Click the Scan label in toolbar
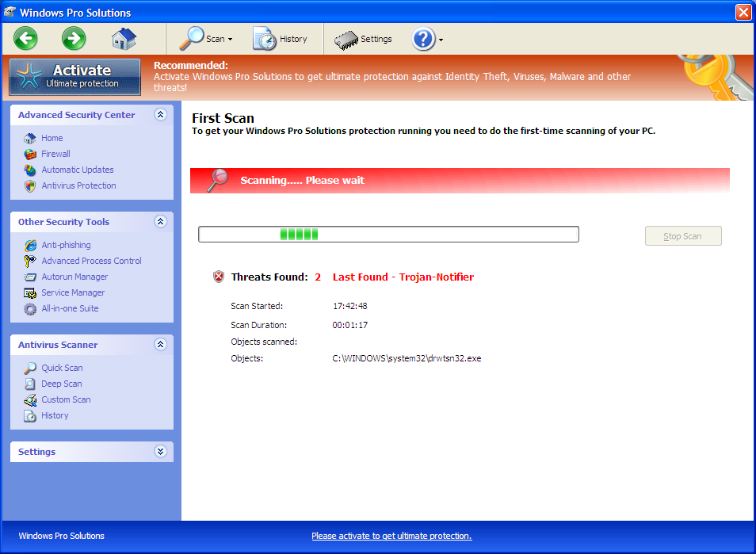 point(216,39)
